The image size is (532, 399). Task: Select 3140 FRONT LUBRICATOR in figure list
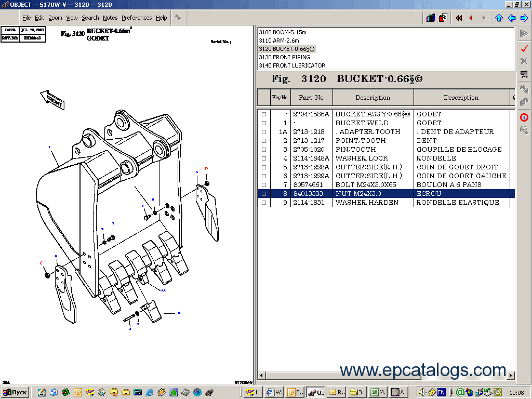292,65
